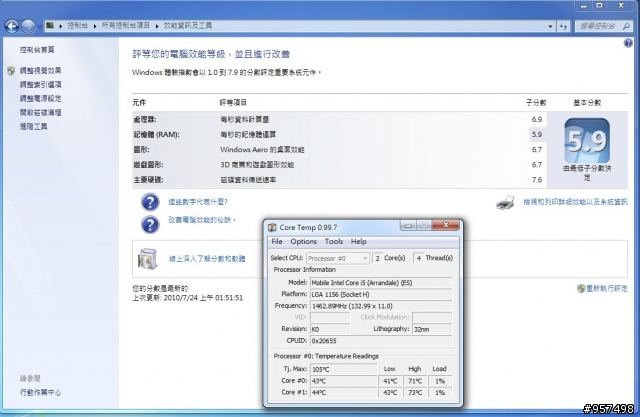The width and height of the screenshot is (640, 417).
Task: Click the 記憶體 (RAM) row label
Action: tap(156, 135)
